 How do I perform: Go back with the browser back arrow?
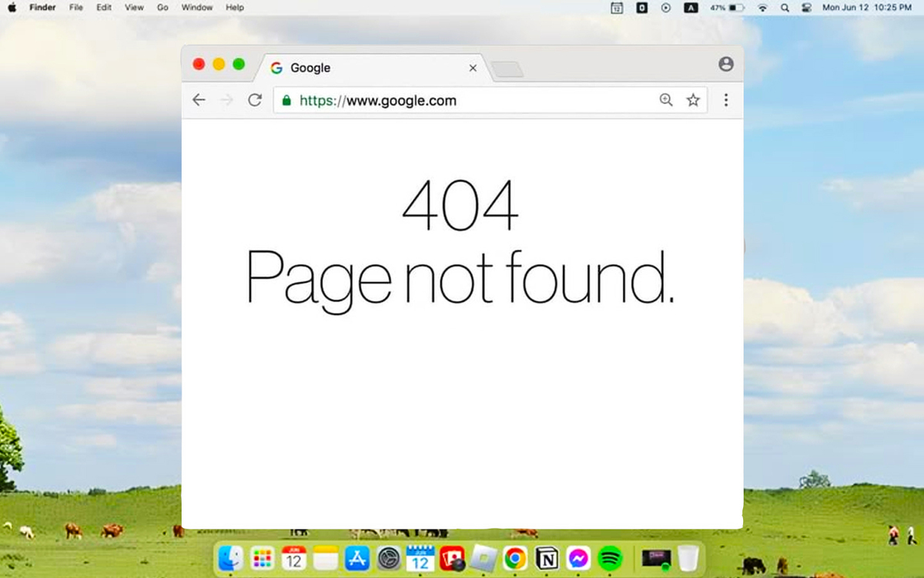[199, 100]
